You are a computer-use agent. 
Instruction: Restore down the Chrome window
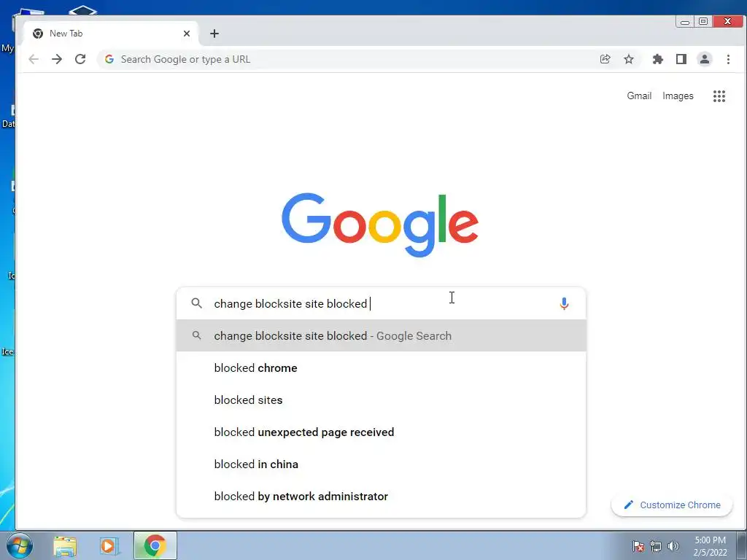tap(703, 21)
